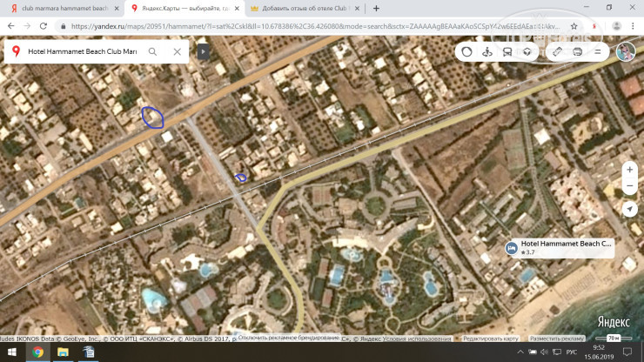Image resolution: width=644 pixels, height=362 pixels.
Task: Select the Hotel Hammamet Beach map marker
Action: click(512, 248)
